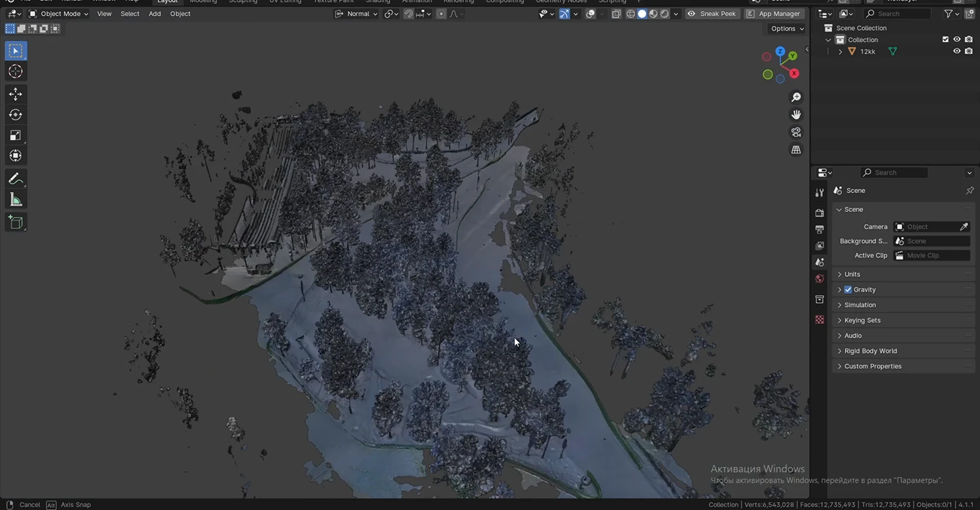
Task: Choose the Move tool
Action: point(16,94)
